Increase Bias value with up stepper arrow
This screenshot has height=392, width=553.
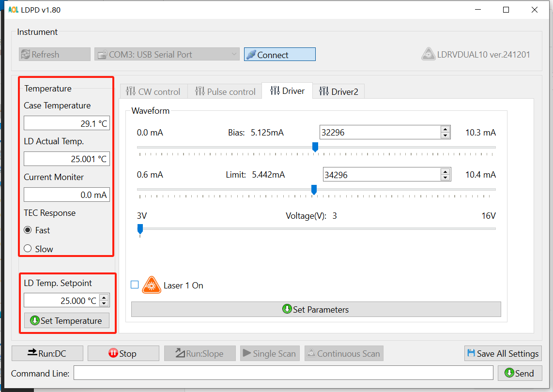pyautogui.click(x=445, y=129)
